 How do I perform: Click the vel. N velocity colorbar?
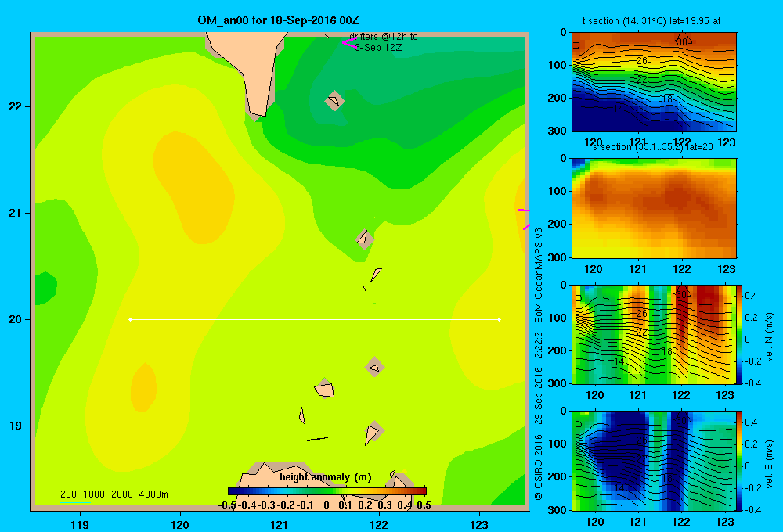coord(739,334)
